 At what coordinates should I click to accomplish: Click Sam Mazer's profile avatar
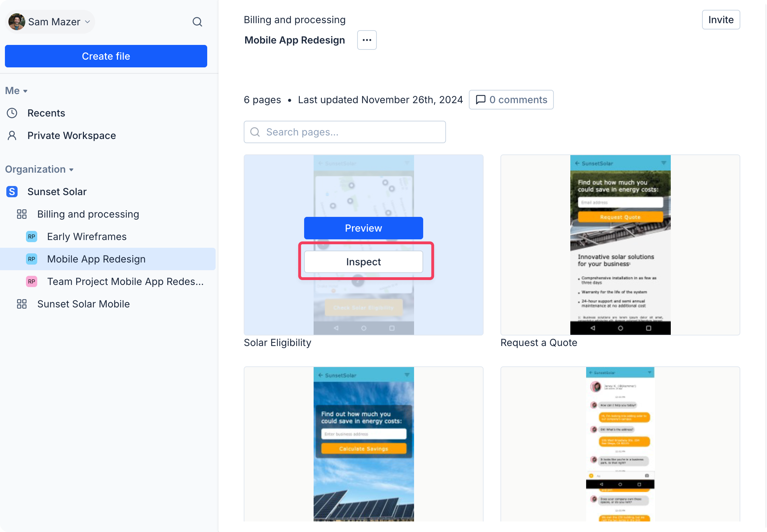point(17,22)
